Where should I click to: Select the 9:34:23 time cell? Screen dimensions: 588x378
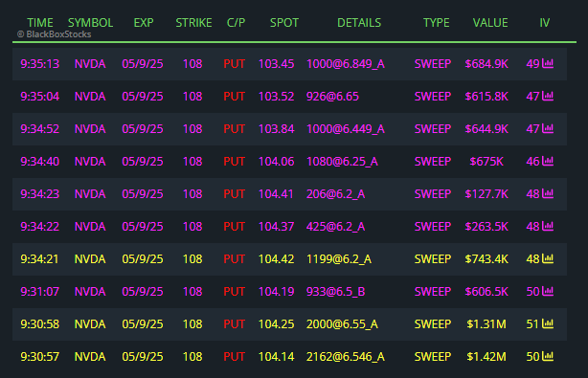pyautogui.click(x=40, y=194)
